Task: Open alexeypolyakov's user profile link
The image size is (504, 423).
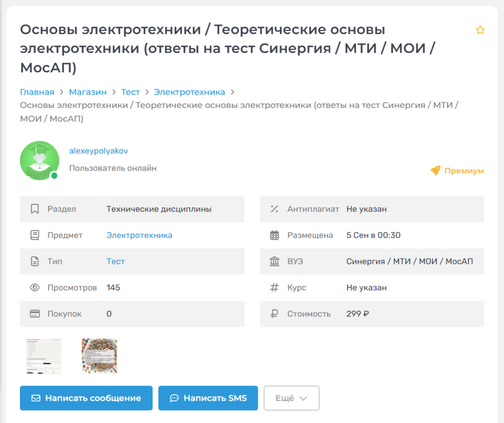Action: (98, 151)
